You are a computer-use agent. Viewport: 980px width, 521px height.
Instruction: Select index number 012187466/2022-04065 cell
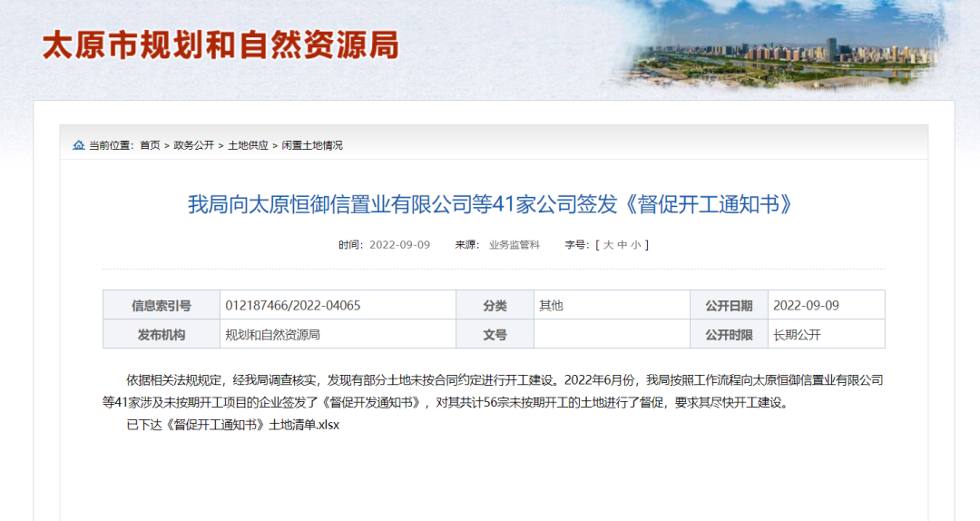point(293,305)
